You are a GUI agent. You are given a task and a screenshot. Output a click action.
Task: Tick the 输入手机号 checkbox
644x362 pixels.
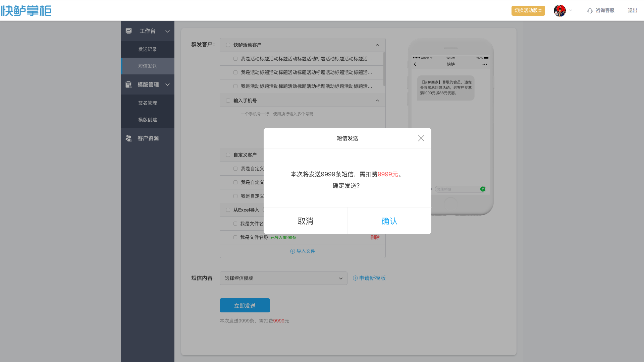pos(228,101)
